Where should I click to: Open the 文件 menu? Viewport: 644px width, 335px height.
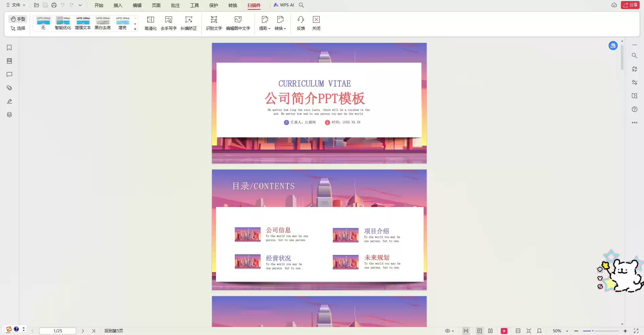[x=16, y=5]
